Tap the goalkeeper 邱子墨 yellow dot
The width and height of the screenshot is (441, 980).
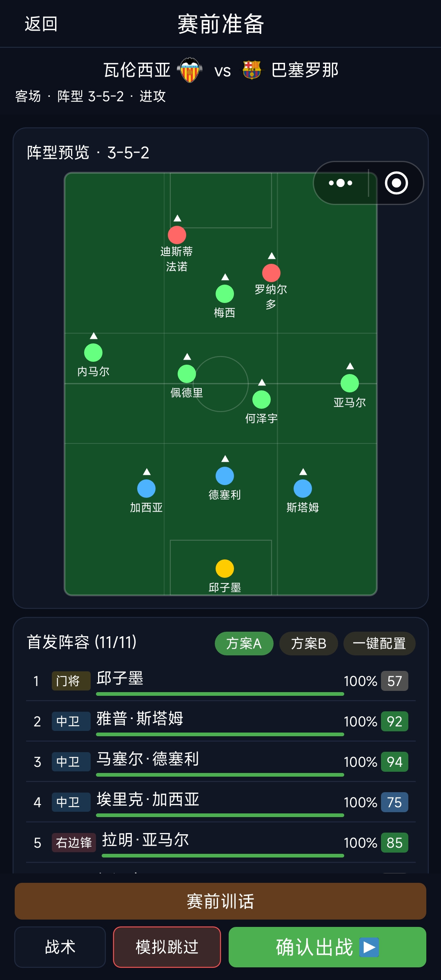225,568
